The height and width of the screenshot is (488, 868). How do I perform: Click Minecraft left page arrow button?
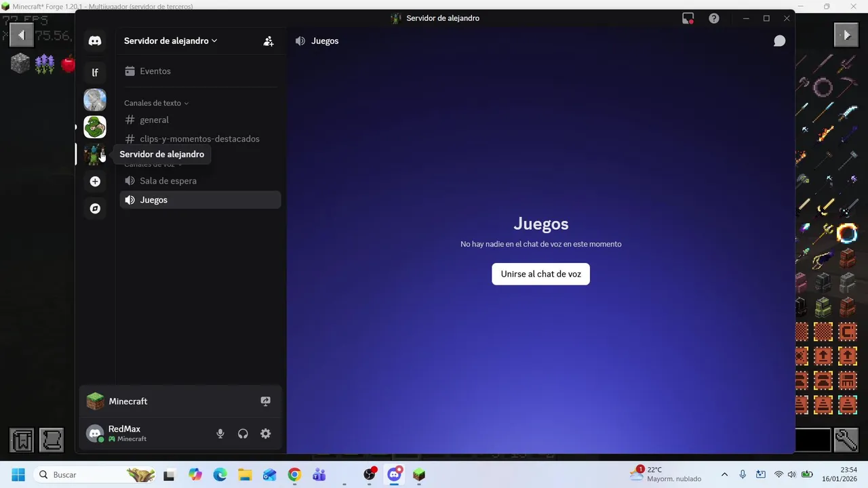coord(22,35)
